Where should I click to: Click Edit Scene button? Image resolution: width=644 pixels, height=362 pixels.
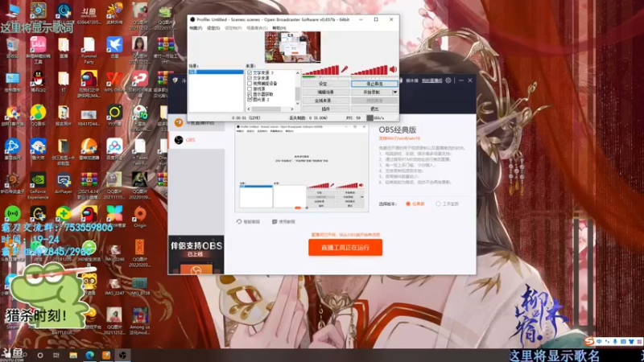click(x=326, y=92)
